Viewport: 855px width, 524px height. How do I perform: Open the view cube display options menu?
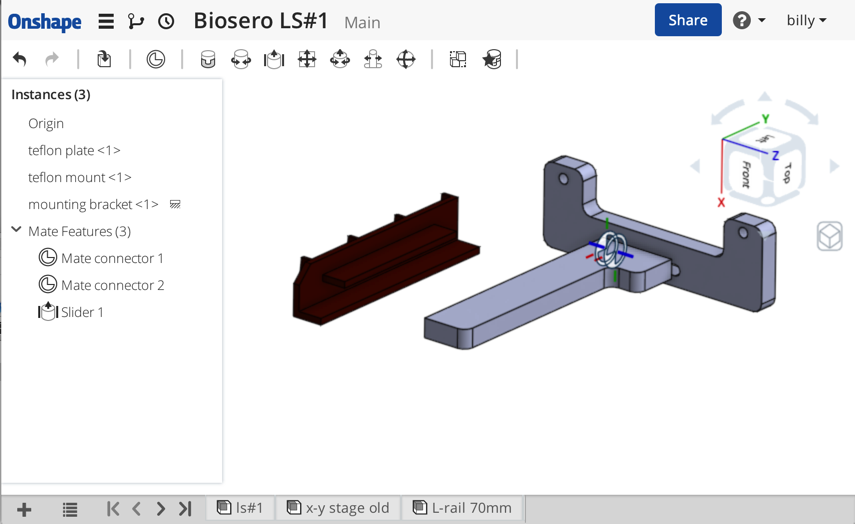tap(829, 237)
